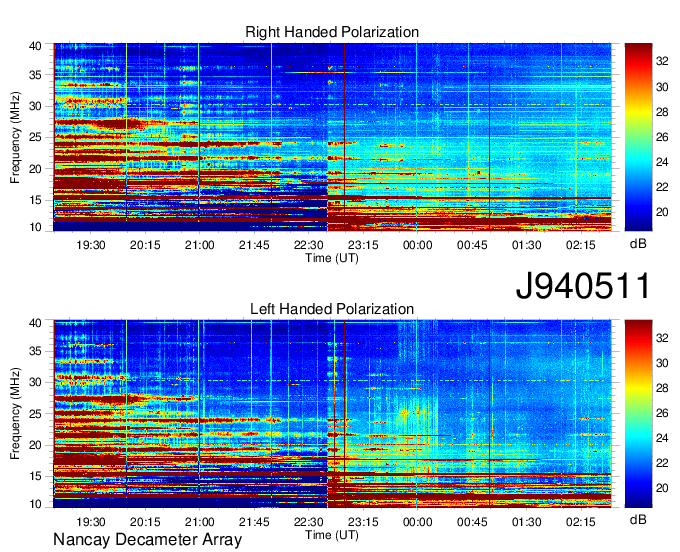Screen dimensions: 680x552
Task: Click the Time (UT) label under Right Handed plot
Action: [x=332, y=258]
